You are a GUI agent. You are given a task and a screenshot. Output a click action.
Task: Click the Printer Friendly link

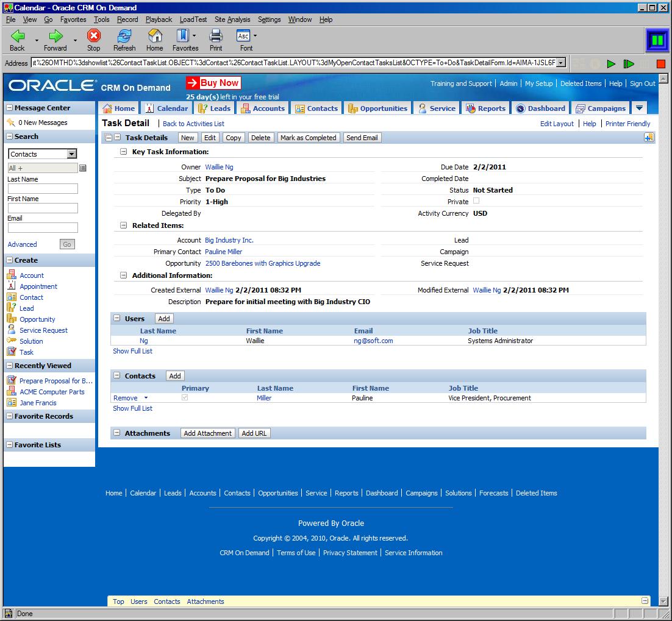point(628,124)
